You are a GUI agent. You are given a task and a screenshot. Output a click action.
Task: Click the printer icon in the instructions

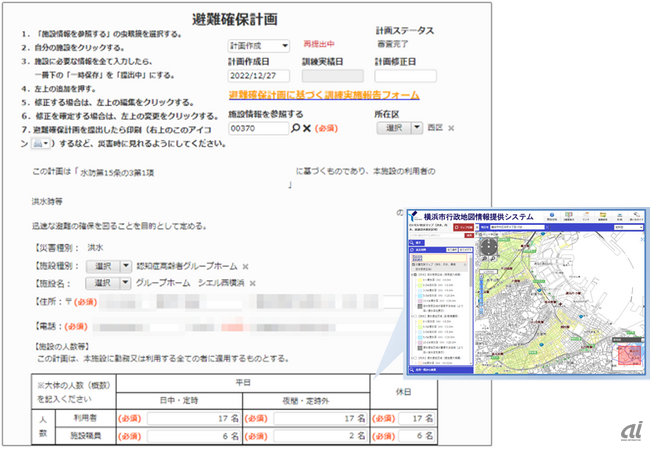coord(35,144)
